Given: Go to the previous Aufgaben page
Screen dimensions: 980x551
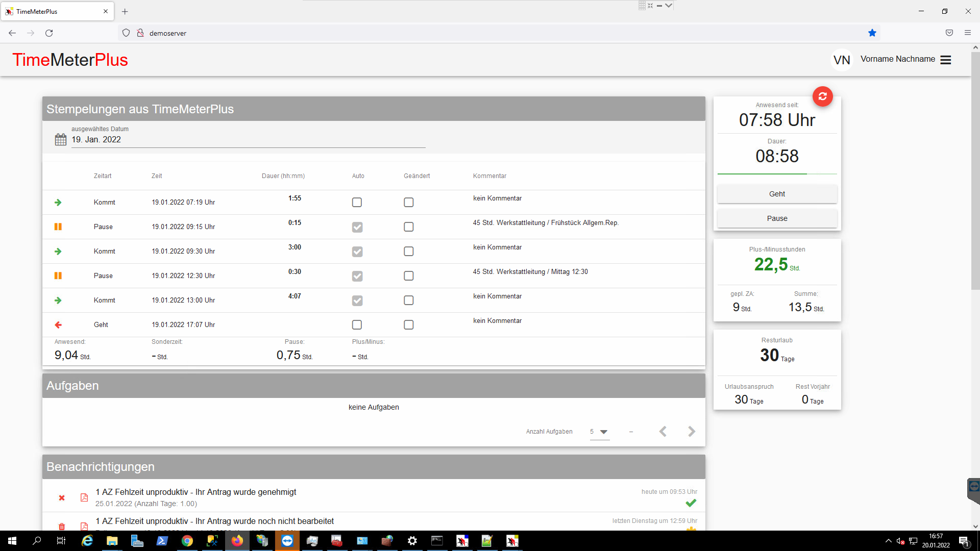Looking at the screenshot, I should [663, 432].
